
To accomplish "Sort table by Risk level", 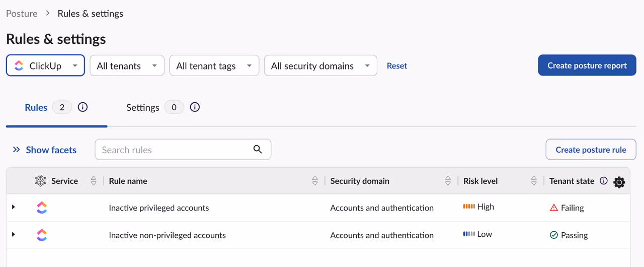I will tap(534, 181).
